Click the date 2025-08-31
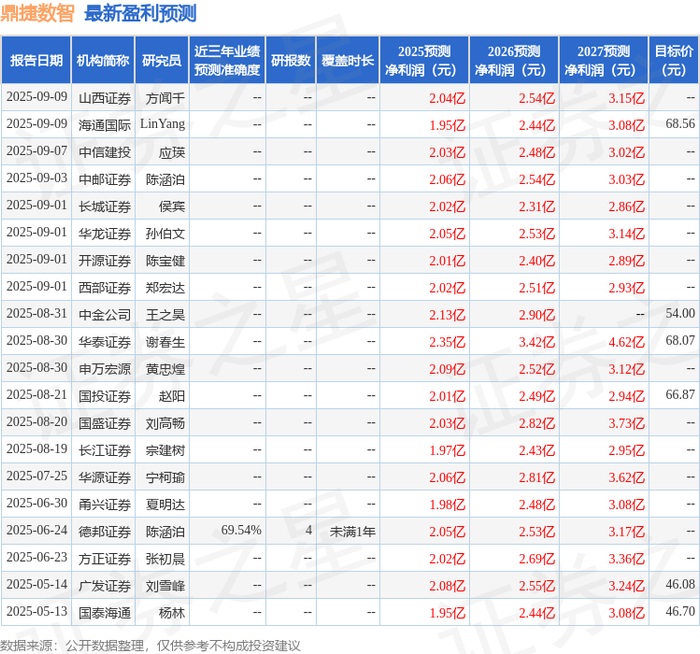Viewport: 700px width, 654px height. coord(37,313)
